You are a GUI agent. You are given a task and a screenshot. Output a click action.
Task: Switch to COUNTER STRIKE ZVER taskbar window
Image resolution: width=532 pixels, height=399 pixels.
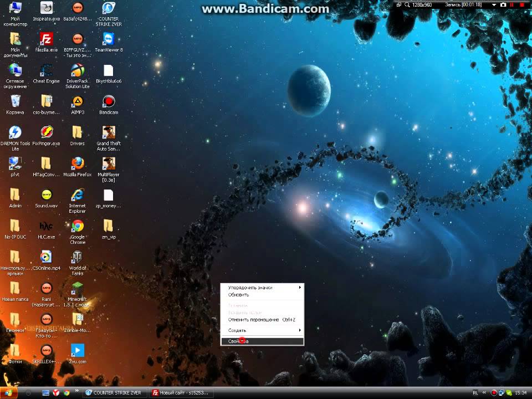[x=115, y=393]
